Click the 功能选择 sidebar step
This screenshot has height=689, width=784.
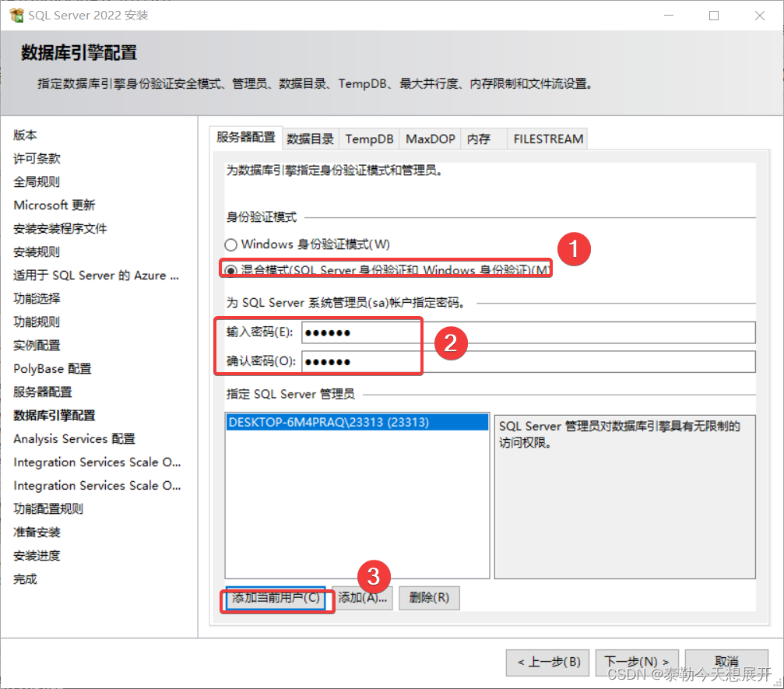37,298
